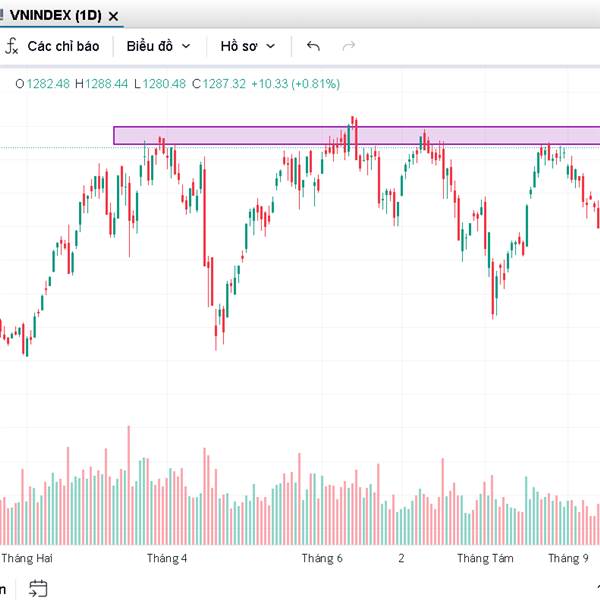Click the go-to-date calendar icon
Viewport: 600px width, 600px height.
click(x=38, y=588)
